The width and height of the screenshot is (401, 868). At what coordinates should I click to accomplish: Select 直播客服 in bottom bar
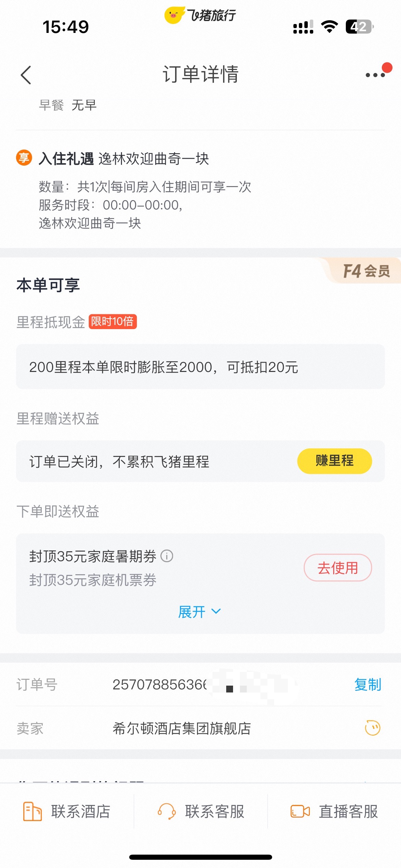tap(334, 811)
